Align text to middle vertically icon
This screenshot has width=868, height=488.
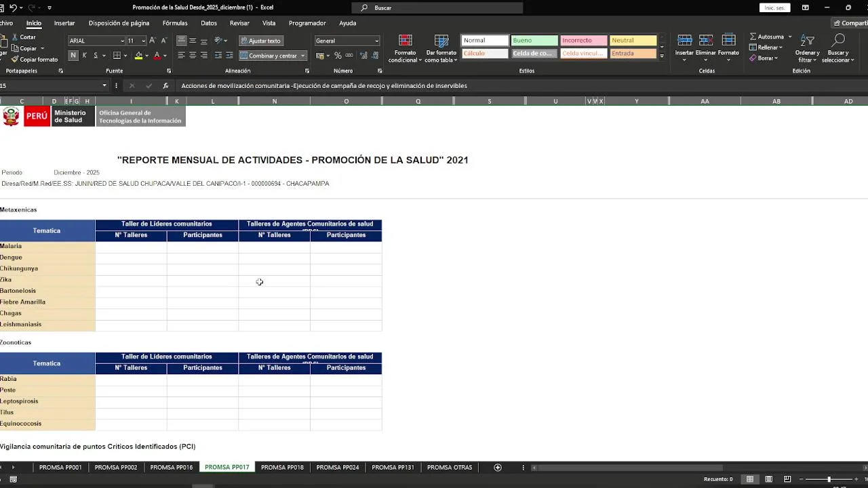[x=193, y=41]
